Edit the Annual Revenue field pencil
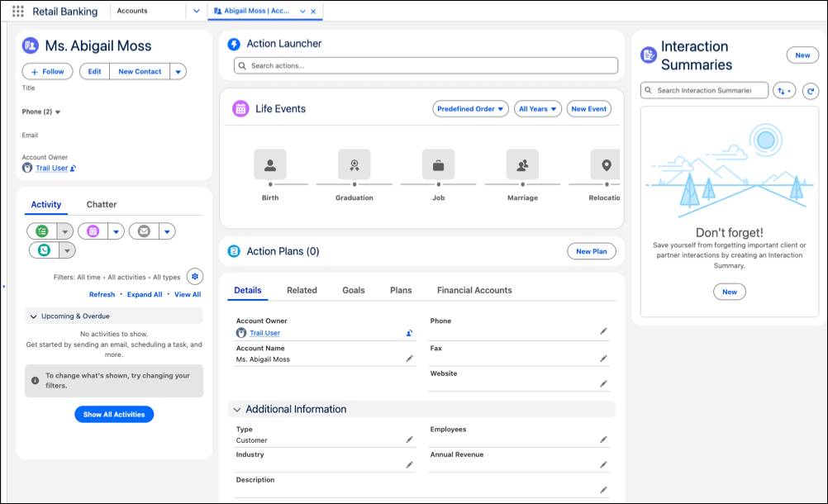 click(x=603, y=465)
